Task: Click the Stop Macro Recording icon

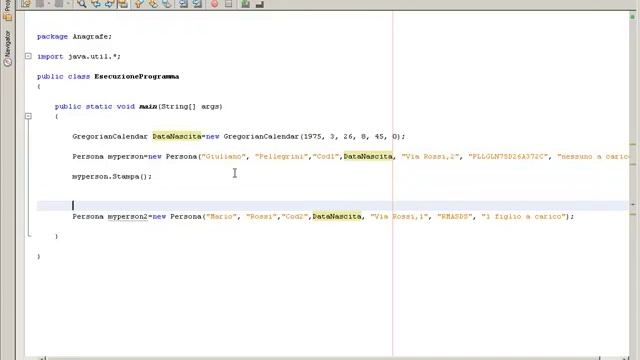Action: click(228, 4)
